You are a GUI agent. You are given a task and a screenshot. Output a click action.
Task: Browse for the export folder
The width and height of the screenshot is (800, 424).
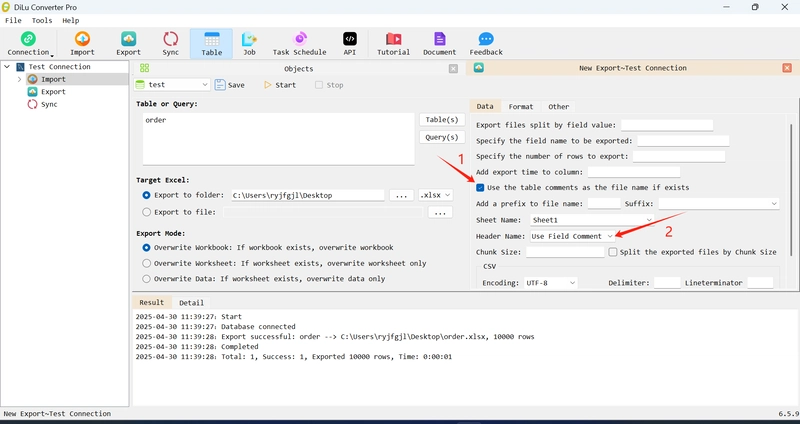(x=402, y=195)
